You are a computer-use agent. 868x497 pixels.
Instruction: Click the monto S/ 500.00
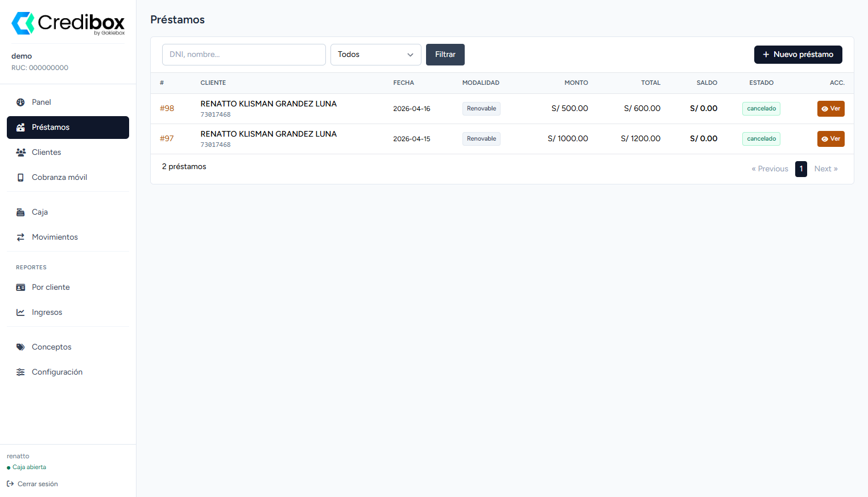point(570,109)
